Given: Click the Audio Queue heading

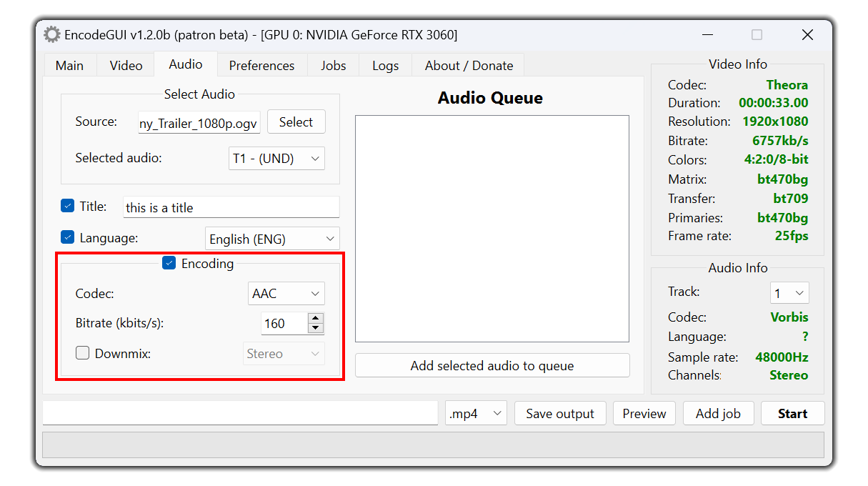Looking at the screenshot, I should tap(490, 98).
